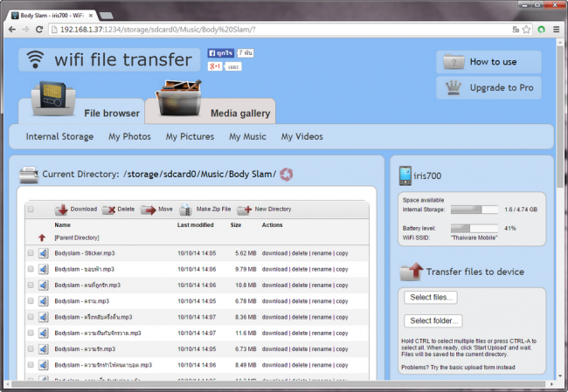Click the browser address bar URL
The image size is (568, 392).
point(157,30)
